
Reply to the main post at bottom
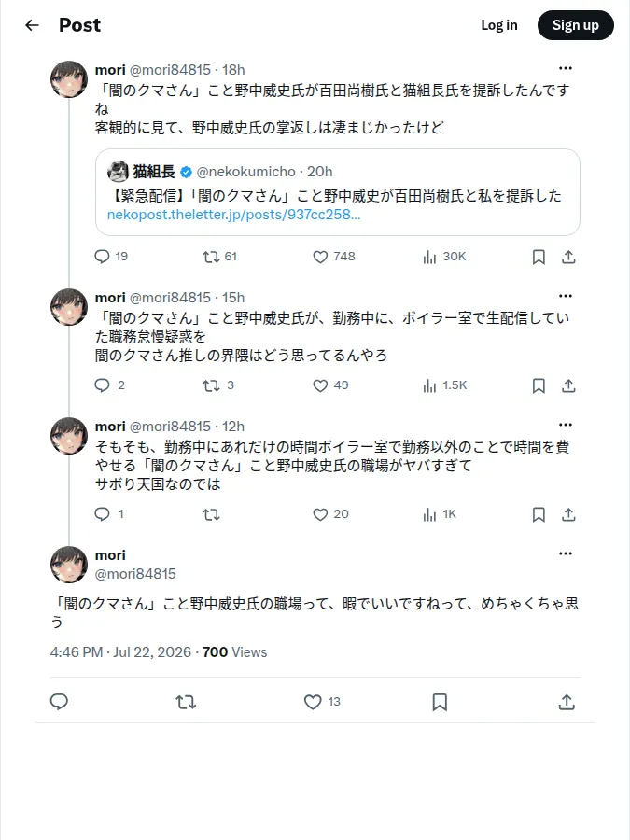coord(59,702)
